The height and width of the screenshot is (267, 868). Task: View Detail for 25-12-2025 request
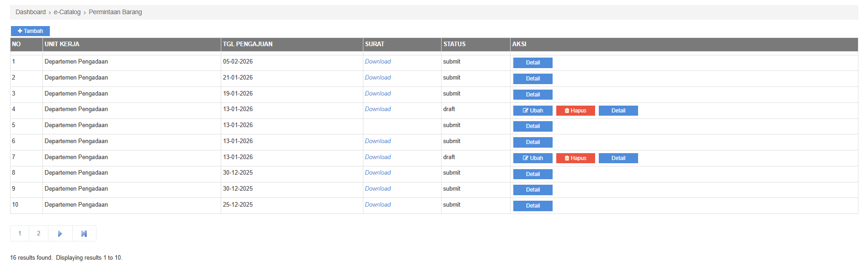(x=533, y=206)
